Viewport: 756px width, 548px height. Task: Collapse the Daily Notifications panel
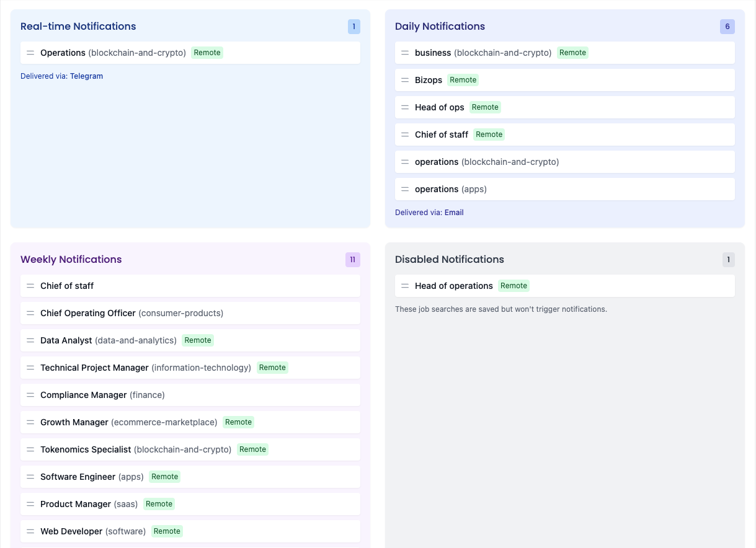(x=440, y=26)
